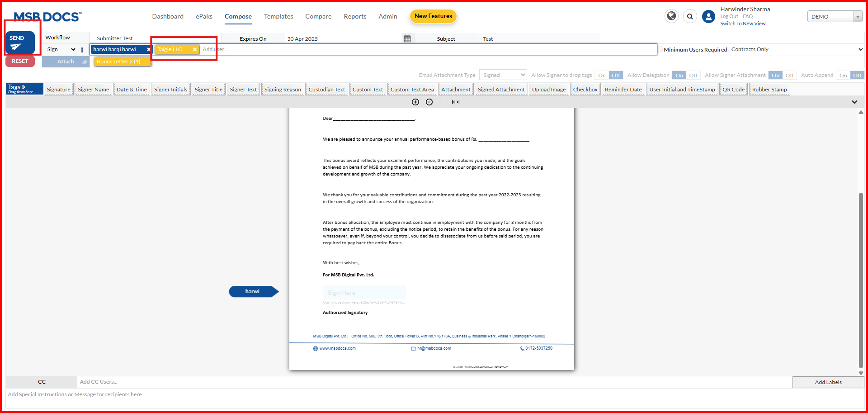Click the fit-to-width icon
This screenshot has height=413, width=868.
(x=456, y=102)
